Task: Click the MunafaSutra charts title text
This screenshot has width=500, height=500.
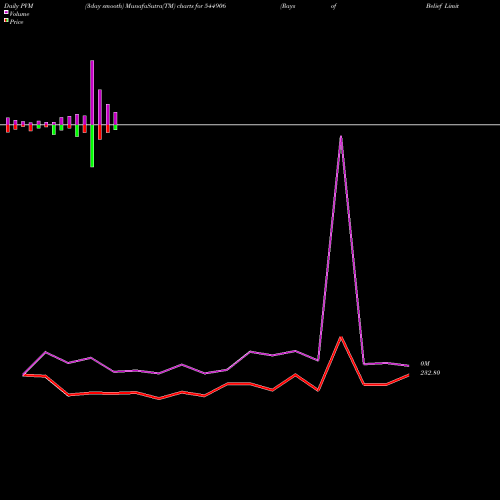Action: [156, 6]
